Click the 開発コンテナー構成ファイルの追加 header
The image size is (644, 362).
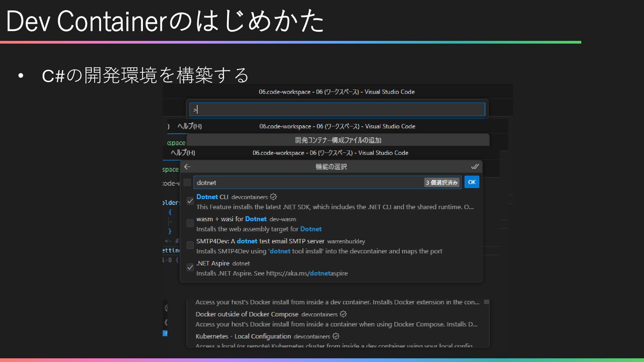click(x=338, y=140)
